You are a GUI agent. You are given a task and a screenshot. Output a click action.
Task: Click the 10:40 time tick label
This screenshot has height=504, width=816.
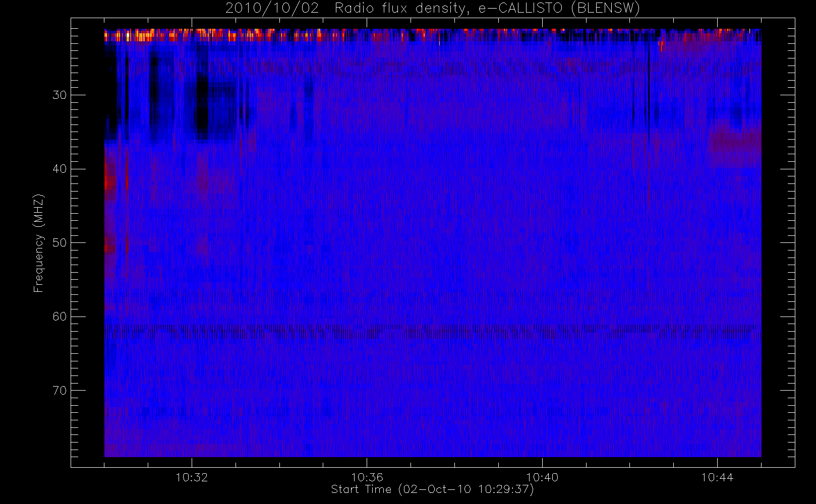click(x=542, y=477)
